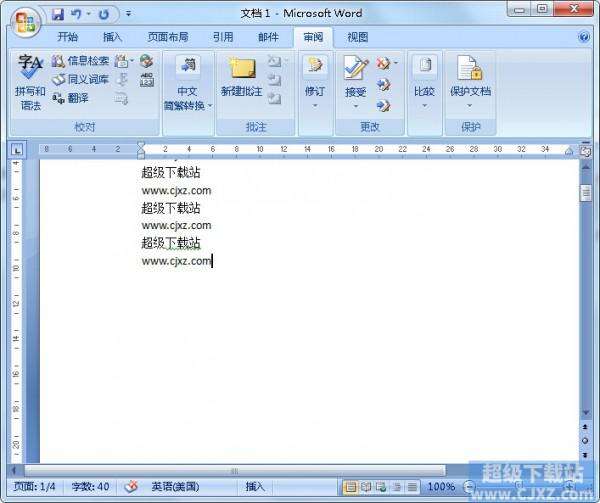Switch to the 视图 tab
Image resolution: width=600 pixels, height=503 pixels.
pos(358,37)
